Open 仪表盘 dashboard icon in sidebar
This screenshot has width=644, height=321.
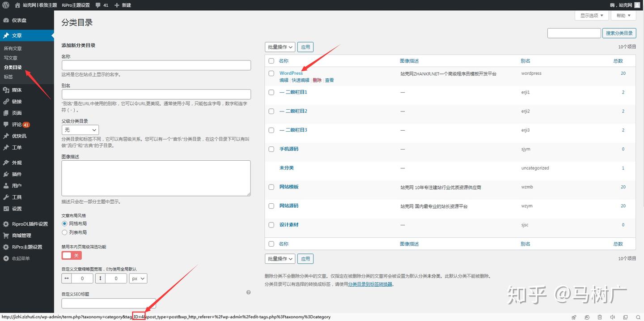coord(6,20)
